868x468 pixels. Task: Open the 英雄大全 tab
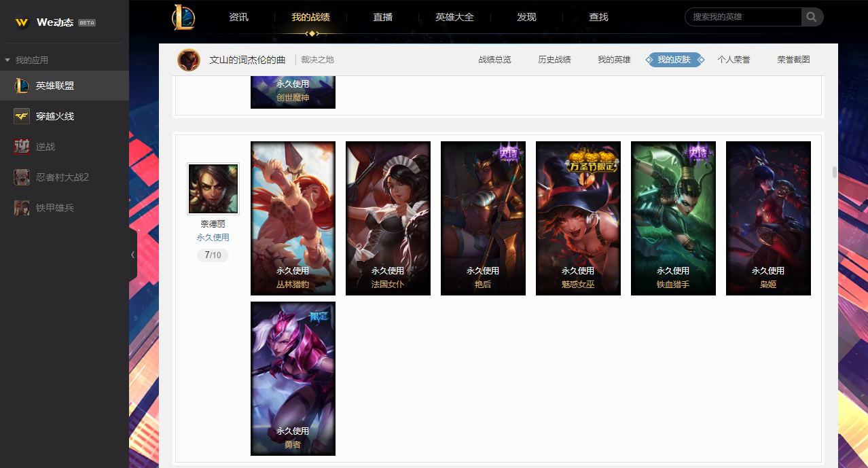[454, 17]
